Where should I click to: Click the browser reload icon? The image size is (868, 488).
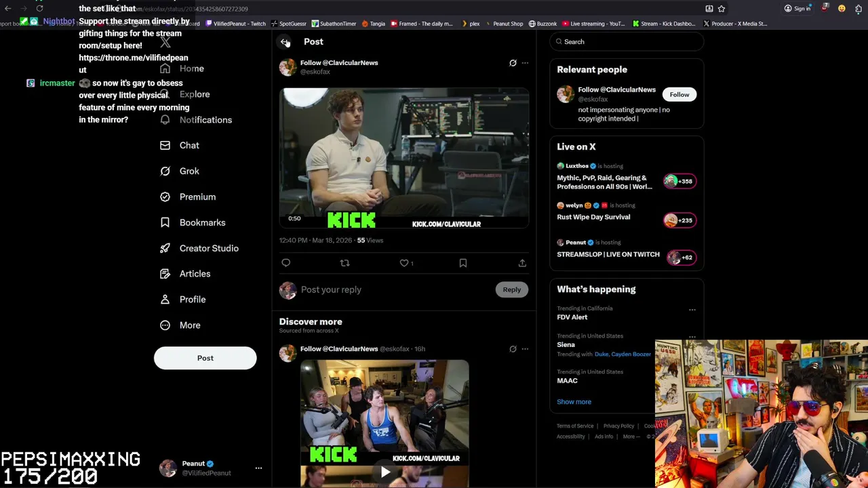point(39,9)
